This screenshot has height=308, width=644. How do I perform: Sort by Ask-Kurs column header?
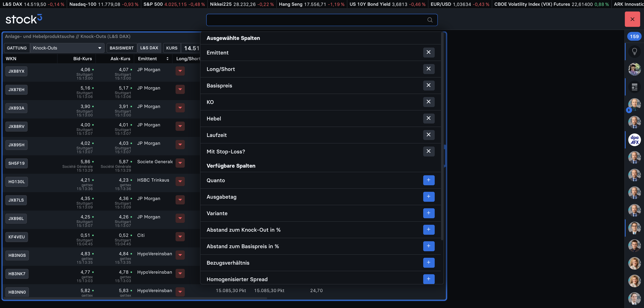(120, 59)
